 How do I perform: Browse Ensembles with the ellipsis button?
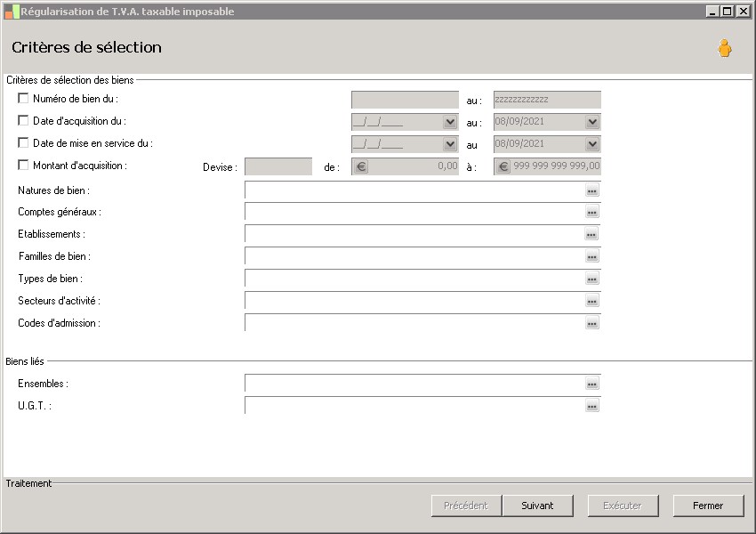coord(592,384)
